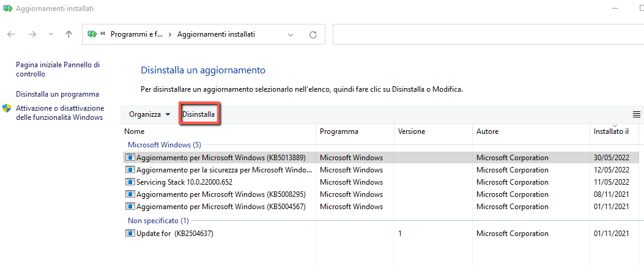Select Aggiornamento per la sicurezza row
The height and width of the screenshot is (266, 644).
tap(381, 170)
